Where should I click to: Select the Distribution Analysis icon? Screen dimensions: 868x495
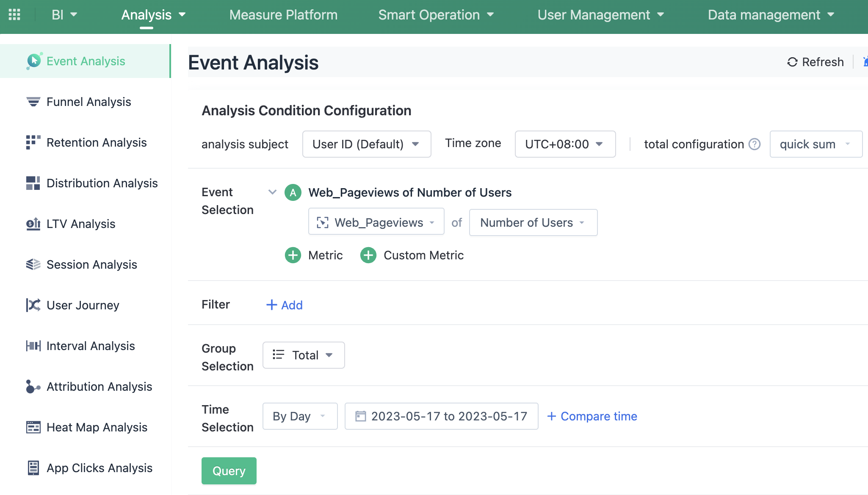click(33, 183)
